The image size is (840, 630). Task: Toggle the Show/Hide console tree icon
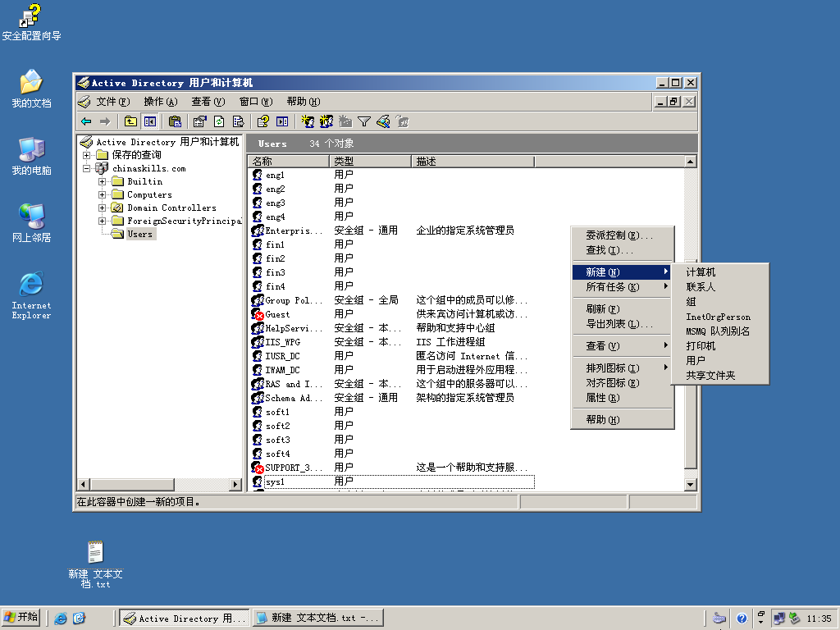coord(150,121)
